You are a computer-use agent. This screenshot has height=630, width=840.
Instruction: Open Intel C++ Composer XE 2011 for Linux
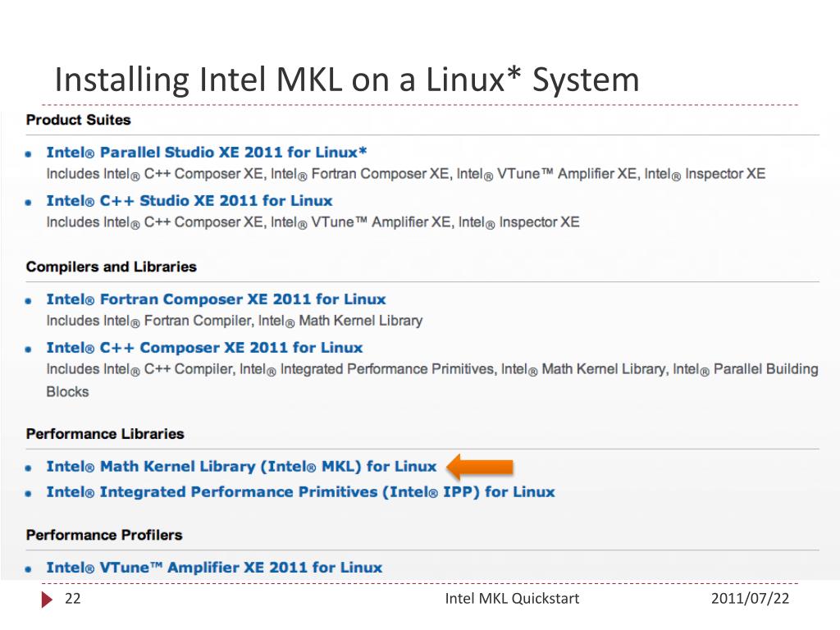[x=204, y=348]
